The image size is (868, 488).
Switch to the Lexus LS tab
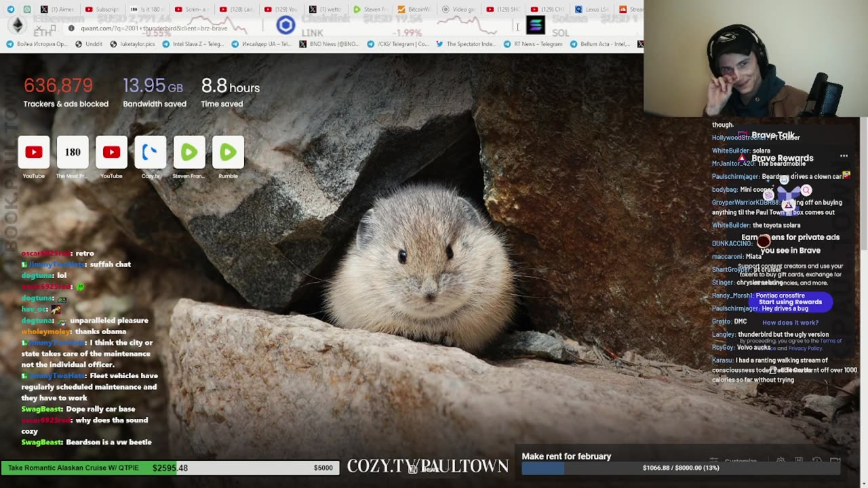591,9
